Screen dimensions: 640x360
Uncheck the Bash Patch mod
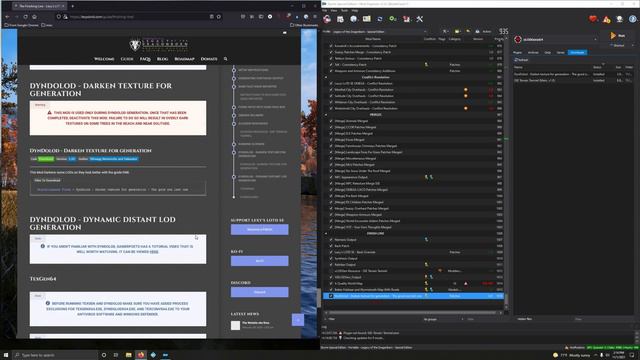point(331,246)
